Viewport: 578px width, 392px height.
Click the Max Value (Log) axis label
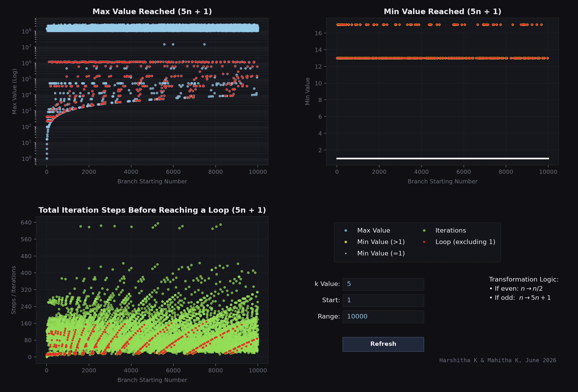click(14, 91)
